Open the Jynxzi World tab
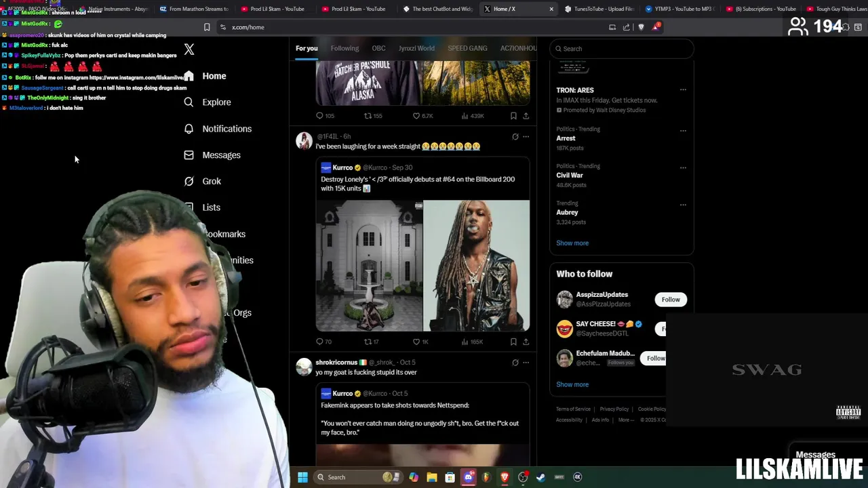The image size is (868, 488). pos(416,48)
